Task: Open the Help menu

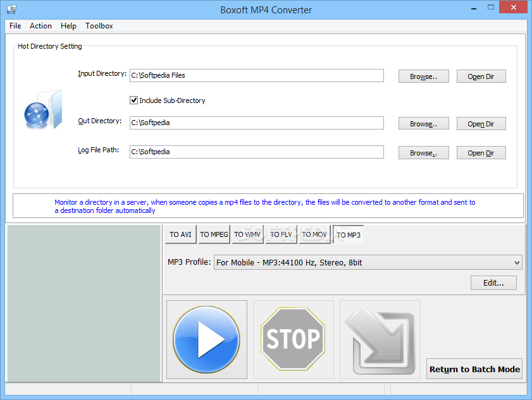Action: pos(68,26)
